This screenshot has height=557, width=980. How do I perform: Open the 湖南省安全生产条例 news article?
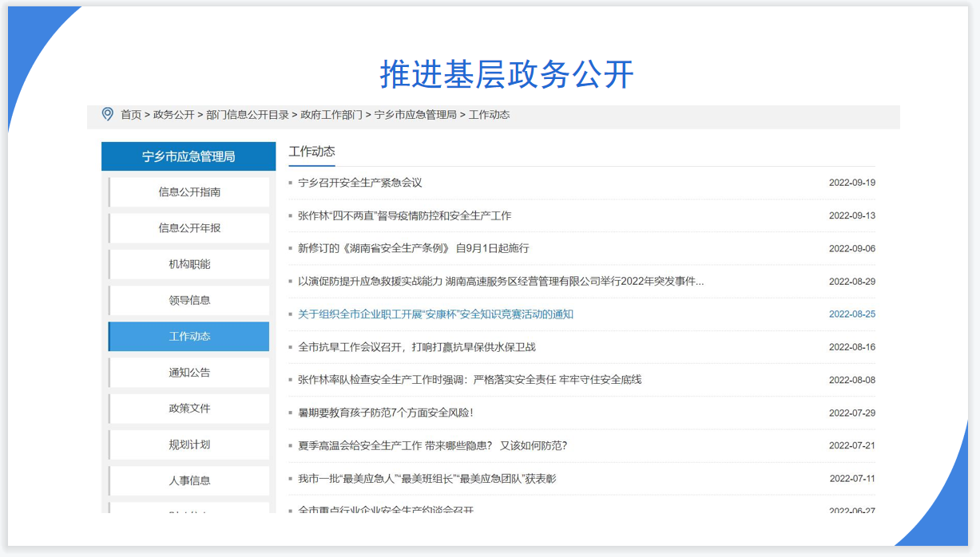413,248
